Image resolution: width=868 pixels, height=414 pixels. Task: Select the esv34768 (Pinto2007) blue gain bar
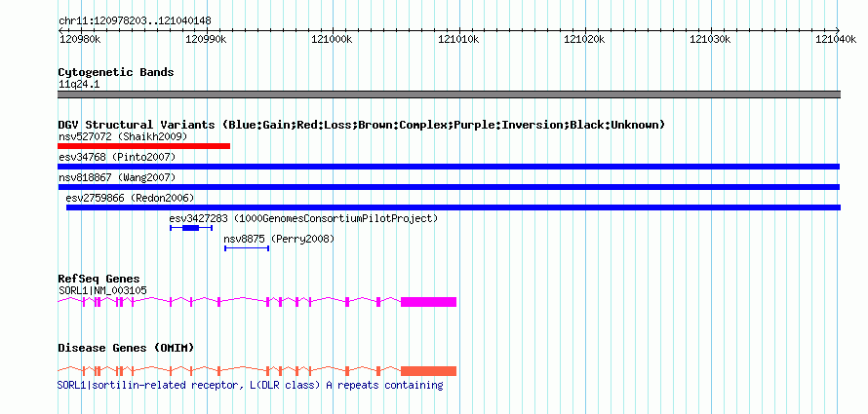click(449, 167)
